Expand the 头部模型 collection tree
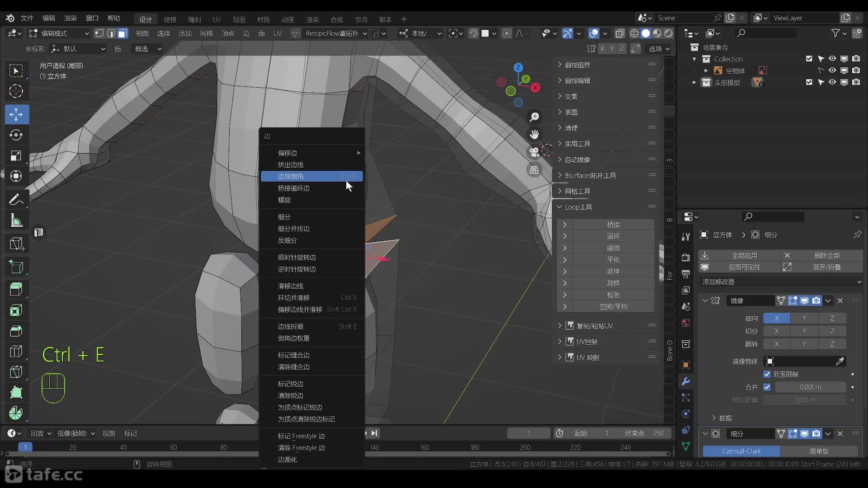Viewport: 868px width, 488px height. 694,82
